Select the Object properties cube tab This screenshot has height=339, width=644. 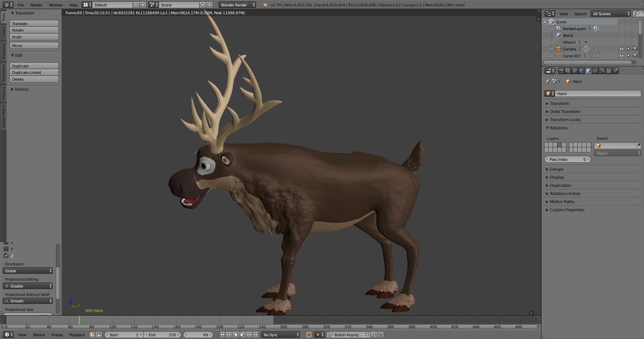point(588,71)
